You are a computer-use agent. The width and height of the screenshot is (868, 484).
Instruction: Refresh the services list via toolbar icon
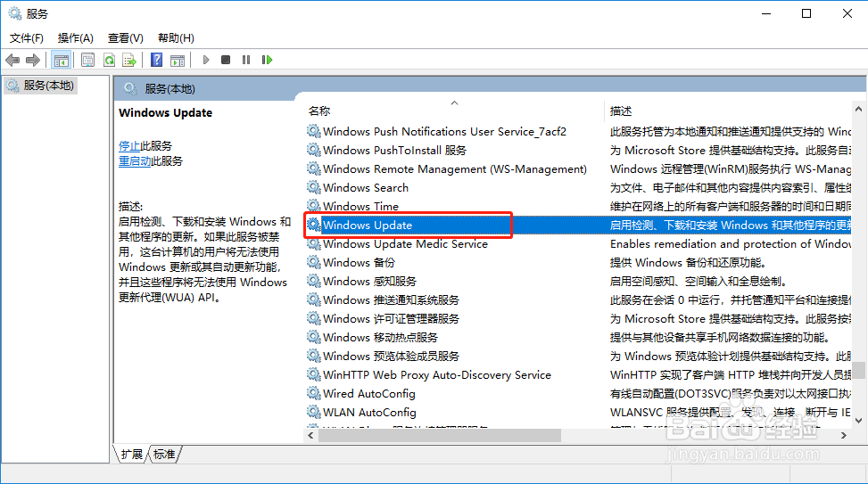[109, 60]
